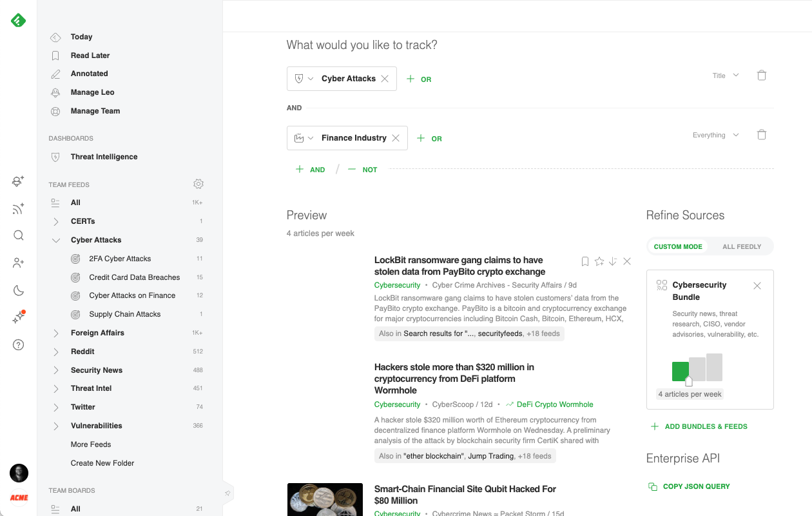Click the Feedly logo icon

pyautogui.click(x=18, y=21)
